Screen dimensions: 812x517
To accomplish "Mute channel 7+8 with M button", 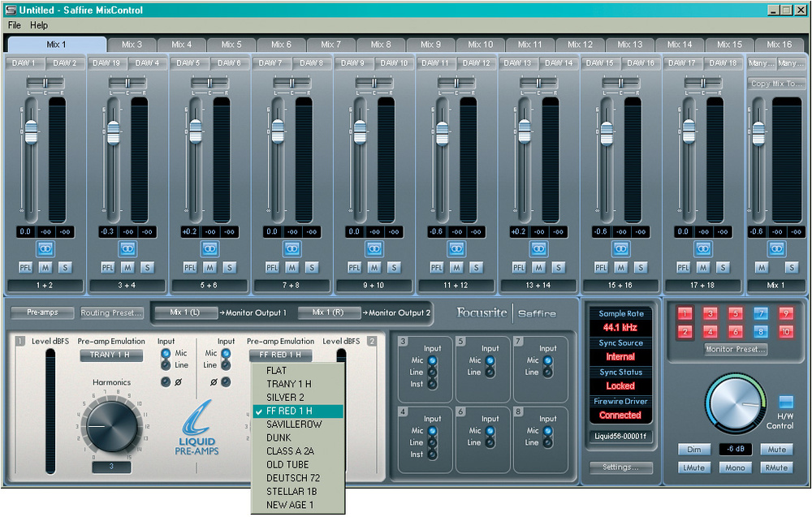I will (292, 267).
